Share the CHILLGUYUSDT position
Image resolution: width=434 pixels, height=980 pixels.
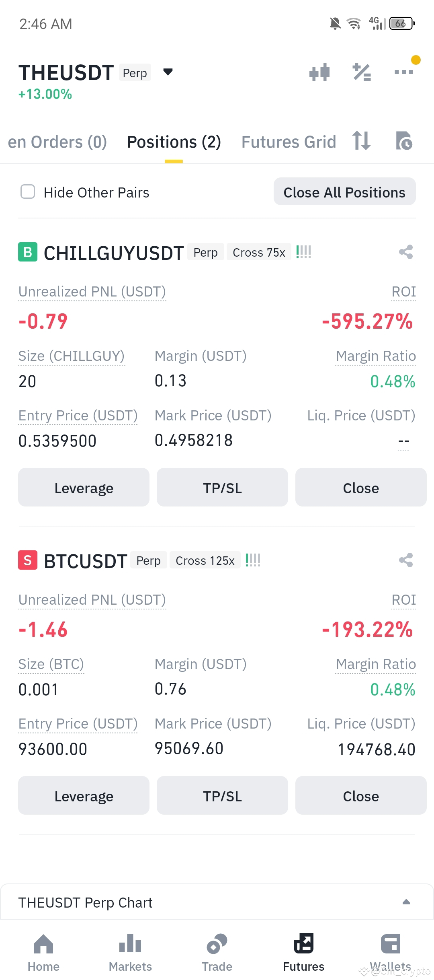coord(406,252)
